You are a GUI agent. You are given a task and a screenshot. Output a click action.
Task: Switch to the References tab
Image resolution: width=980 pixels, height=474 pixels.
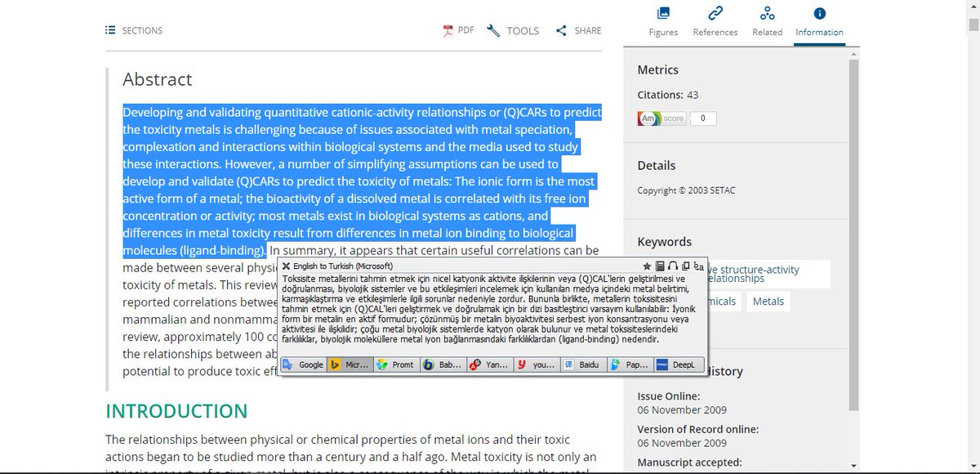(715, 20)
